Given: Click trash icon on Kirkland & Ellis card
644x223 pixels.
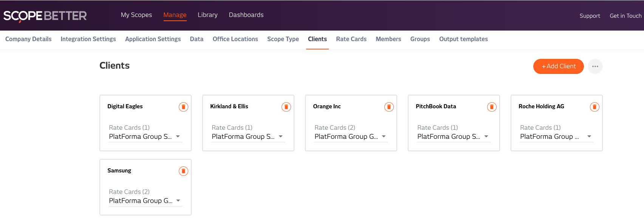Looking at the screenshot, I should click(x=286, y=107).
